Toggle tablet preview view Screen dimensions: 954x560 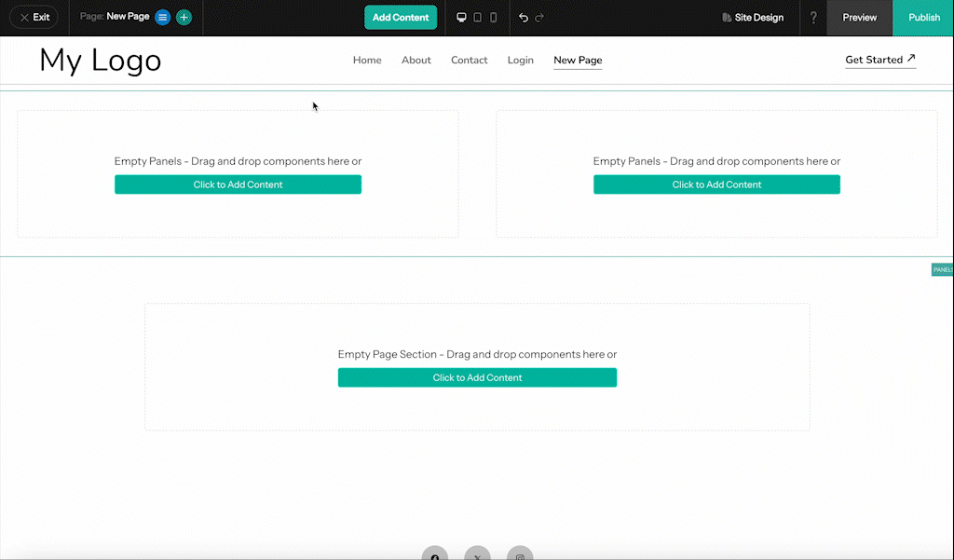pyautogui.click(x=478, y=17)
